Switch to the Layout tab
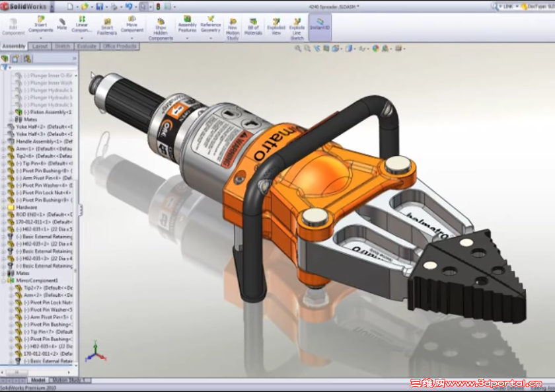555x392 pixels. (x=40, y=46)
